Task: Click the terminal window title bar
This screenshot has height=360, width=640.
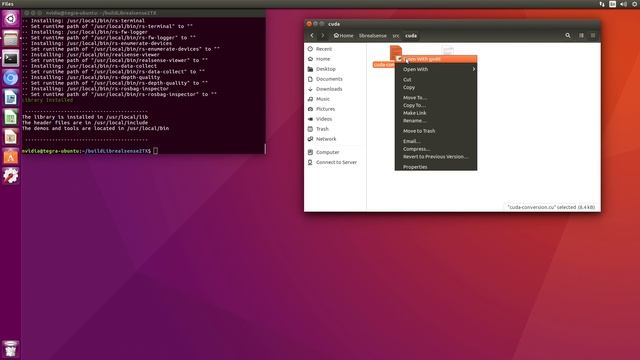Action: pyautogui.click(x=144, y=13)
